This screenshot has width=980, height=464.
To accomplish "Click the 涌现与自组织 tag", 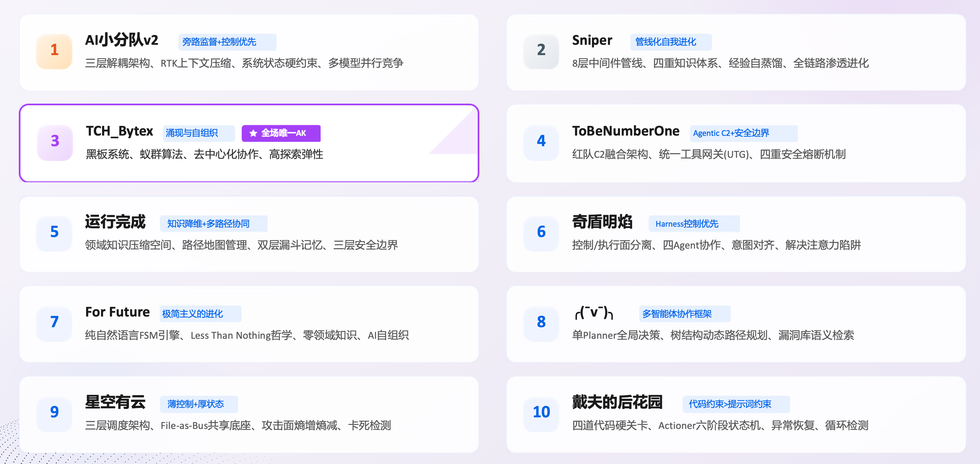I will [199, 133].
